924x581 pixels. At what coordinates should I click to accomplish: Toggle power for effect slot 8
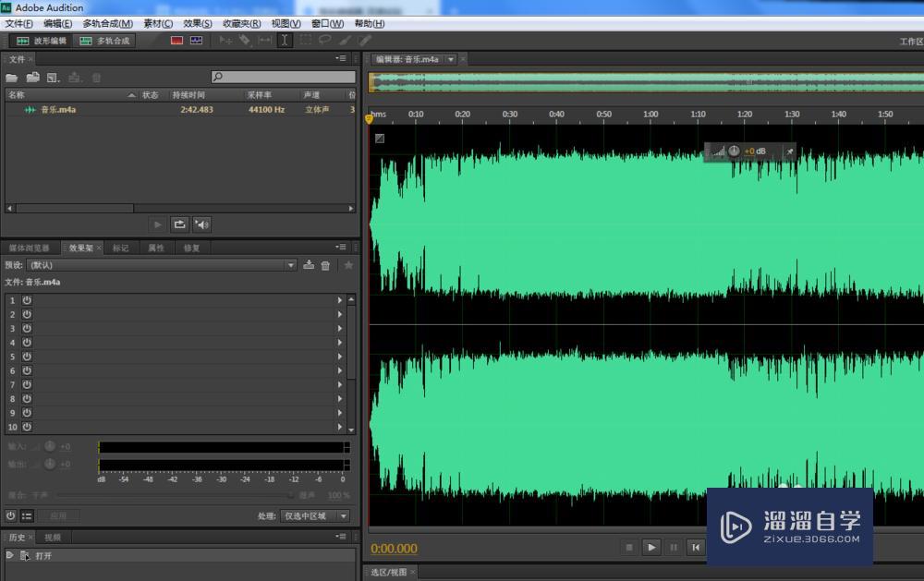27,399
